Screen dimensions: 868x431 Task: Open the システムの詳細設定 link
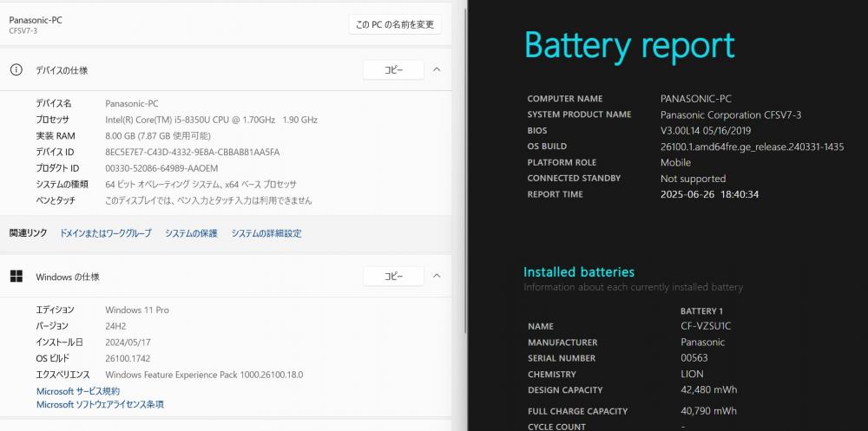pyautogui.click(x=266, y=233)
